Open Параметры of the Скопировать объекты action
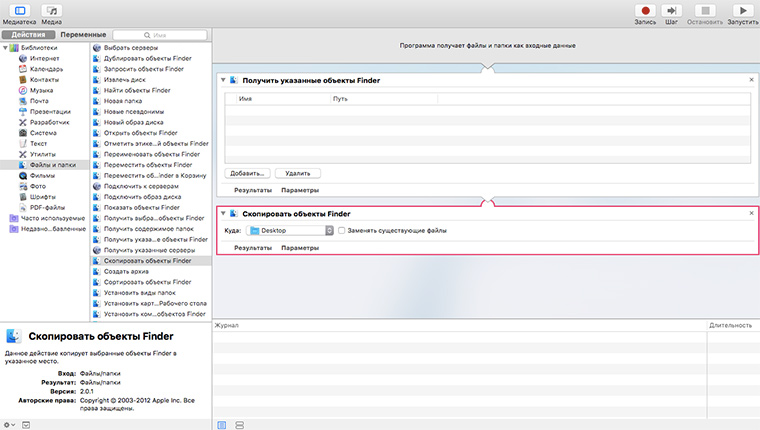 [300, 248]
